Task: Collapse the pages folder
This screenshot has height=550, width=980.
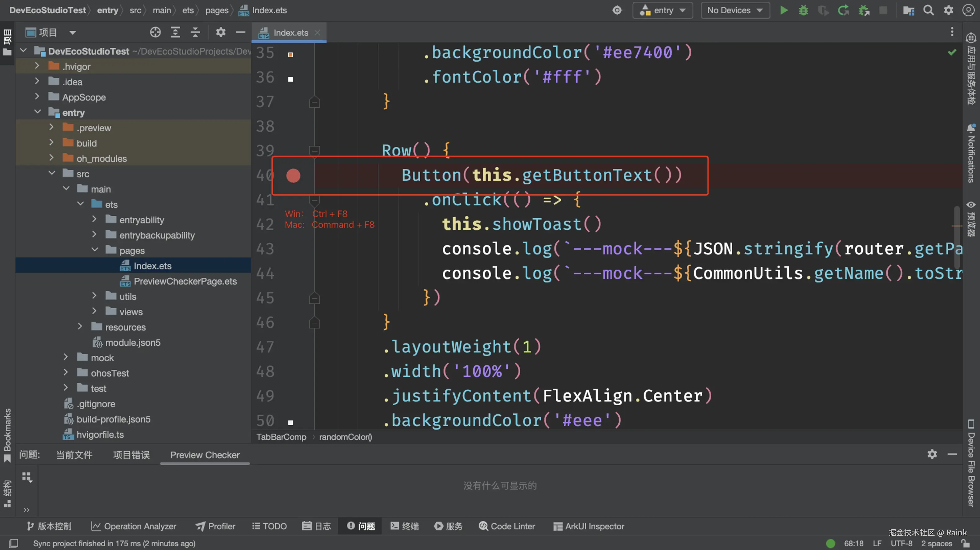Action: click(x=95, y=250)
